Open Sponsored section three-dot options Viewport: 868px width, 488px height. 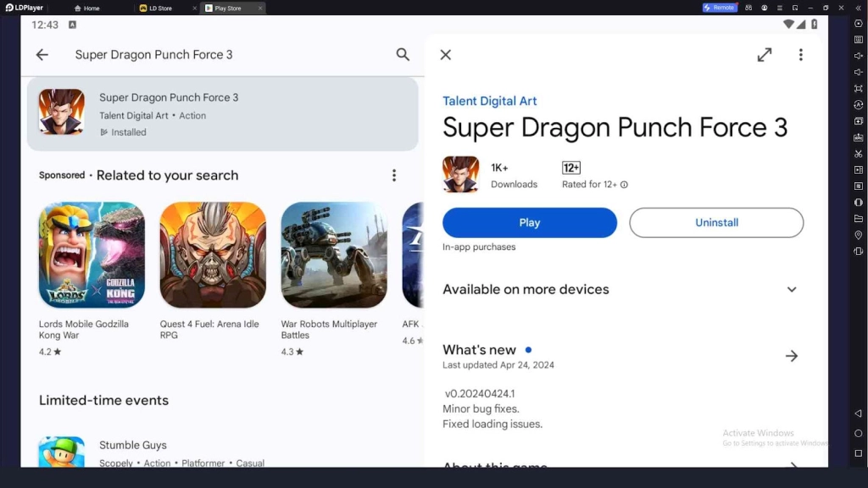pyautogui.click(x=394, y=175)
